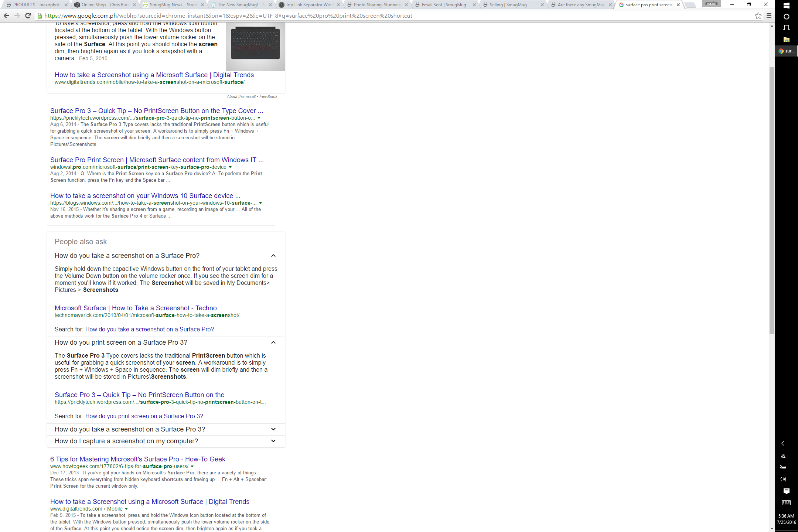This screenshot has height=532, width=798.
Task: Open 'Surface Pro Print Screen | Microsoft Surface content' result
Action: pos(157,160)
